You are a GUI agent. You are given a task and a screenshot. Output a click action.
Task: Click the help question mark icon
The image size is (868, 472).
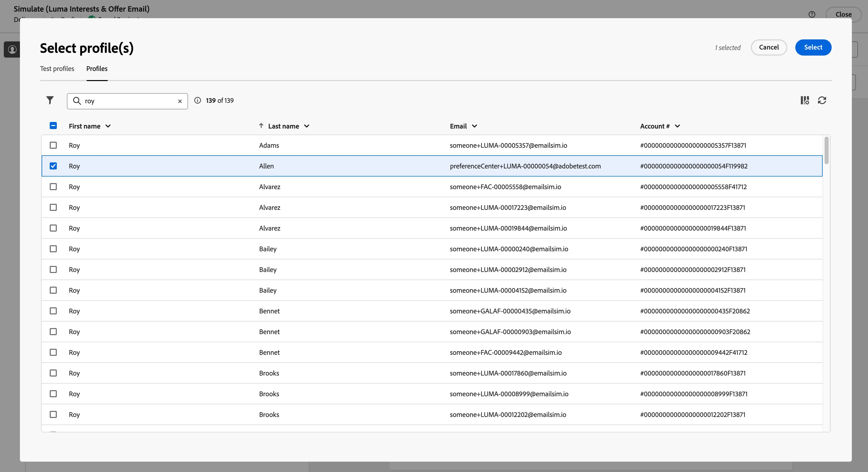pyautogui.click(x=812, y=14)
